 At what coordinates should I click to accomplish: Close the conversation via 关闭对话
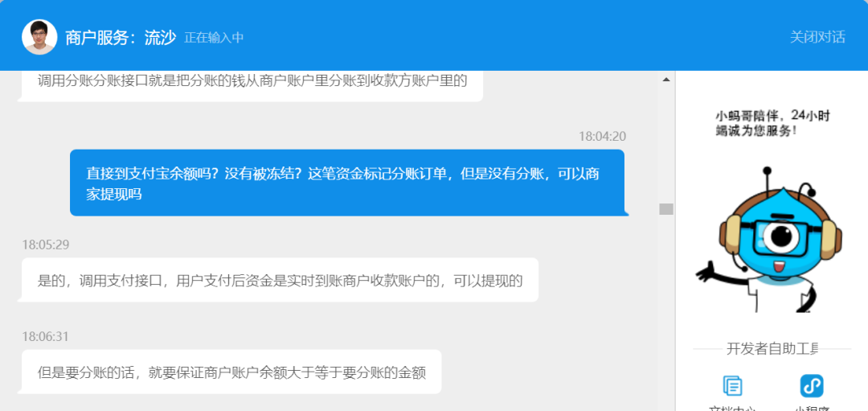pos(817,37)
